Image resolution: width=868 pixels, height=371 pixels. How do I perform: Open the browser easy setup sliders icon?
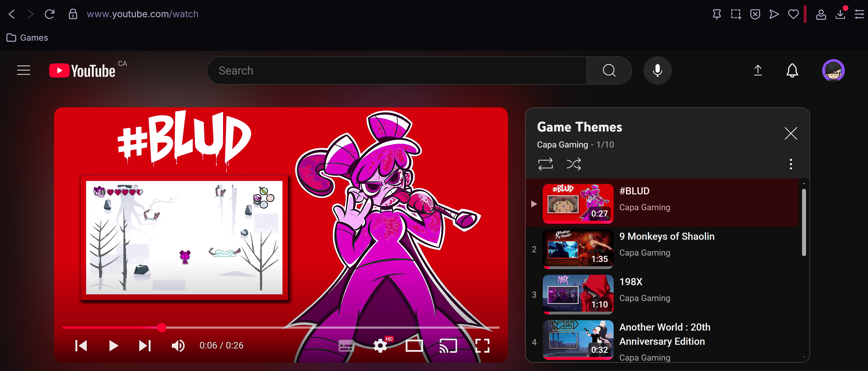tap(859, 14)
